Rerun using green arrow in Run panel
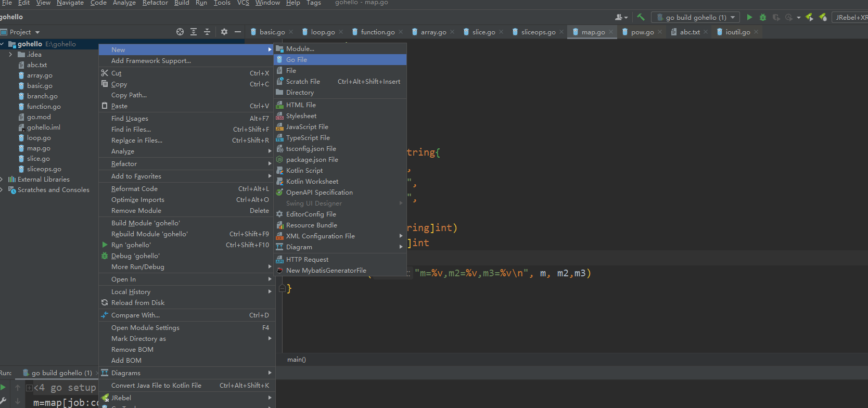Viewport: 868px width, 408px height. (x=3, y=387)
